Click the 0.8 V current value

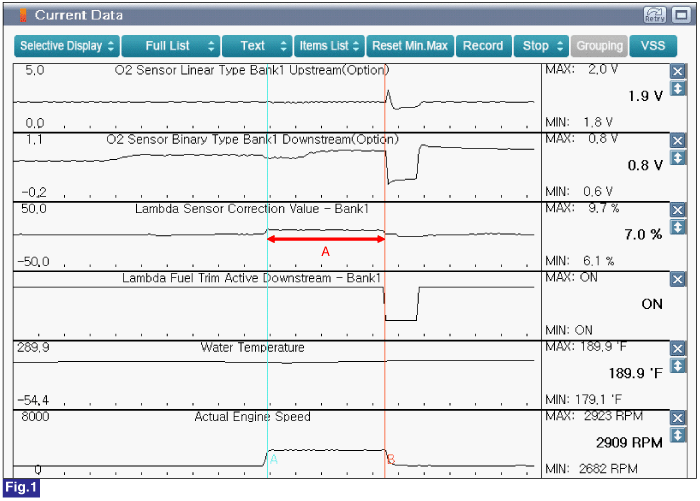tap(645, 165)
